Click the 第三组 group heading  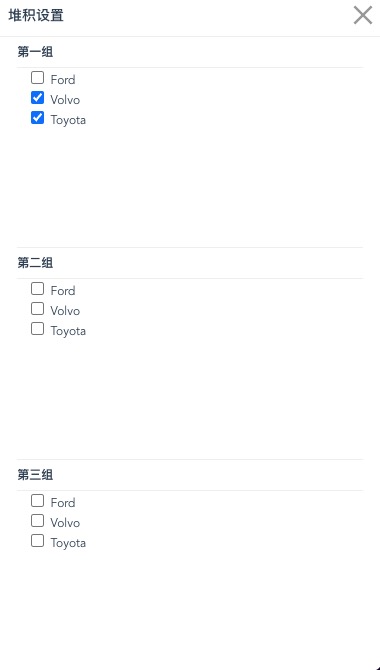pos(35,475)
